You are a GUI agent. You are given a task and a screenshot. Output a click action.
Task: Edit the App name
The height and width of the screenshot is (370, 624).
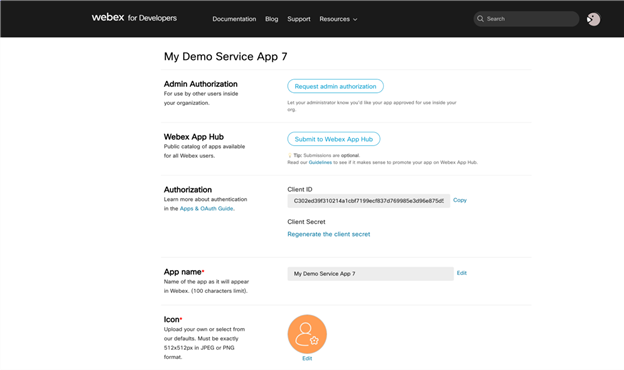click(462, 273)
